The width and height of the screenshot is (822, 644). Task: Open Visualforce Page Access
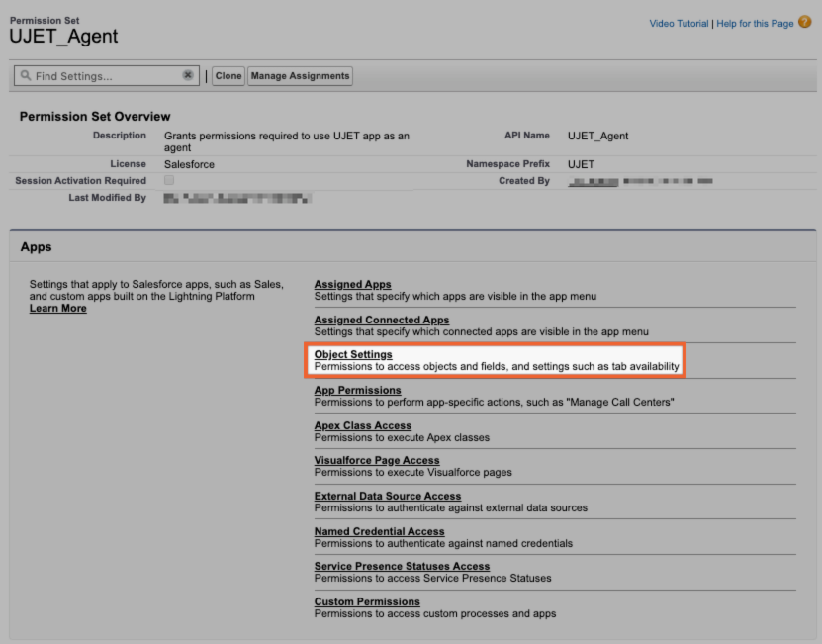click(x=374, y=460)
